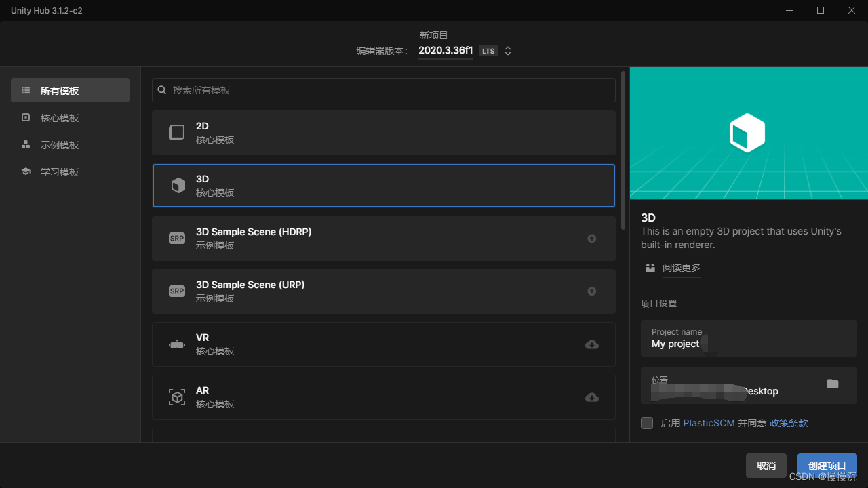Viewport: 868px width, 488px height.
Task: Open the PlasticSCM link
Action: [x=709, y=423]
